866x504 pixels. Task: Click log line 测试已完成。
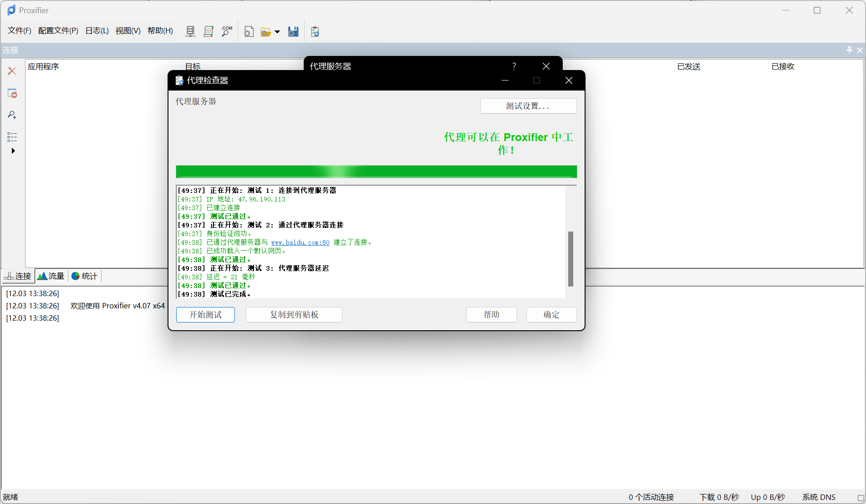tap(214, 294)
